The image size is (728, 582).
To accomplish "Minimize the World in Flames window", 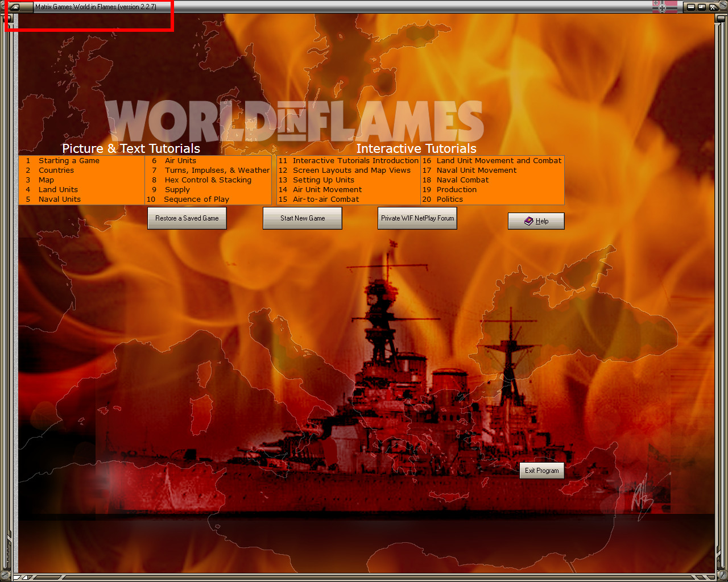I will click(691, 7).
